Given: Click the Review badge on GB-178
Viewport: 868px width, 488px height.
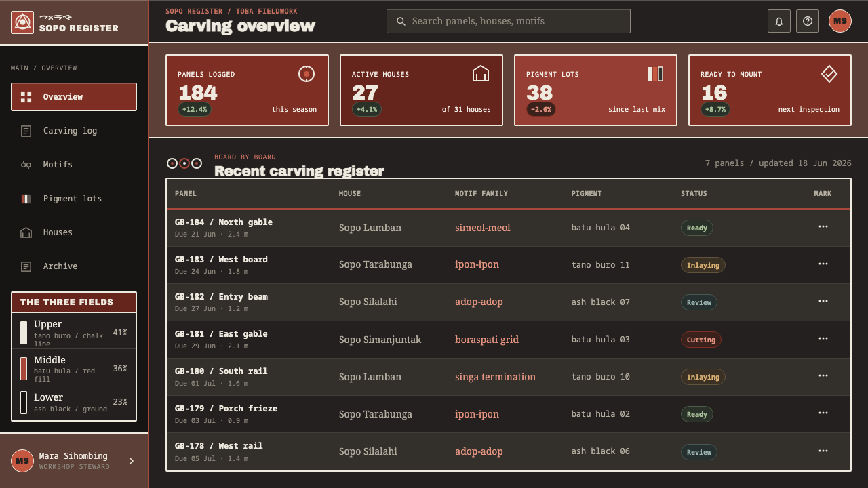Looking at the screenshot, I should pos(699,452).
